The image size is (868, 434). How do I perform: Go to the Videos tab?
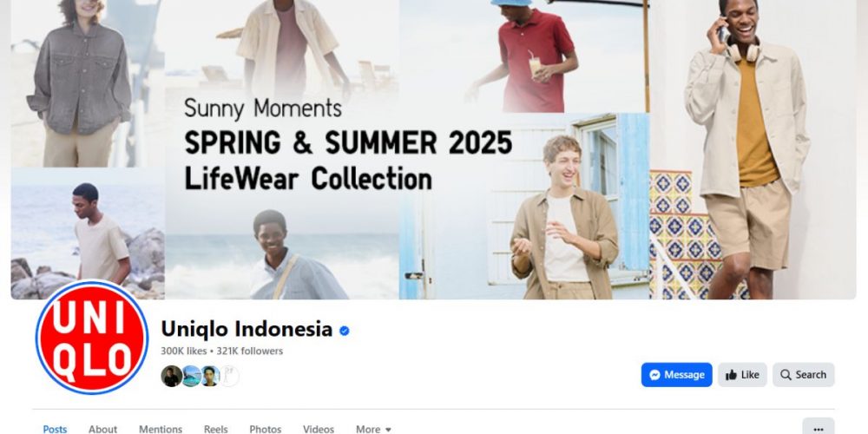coord(319,429)
